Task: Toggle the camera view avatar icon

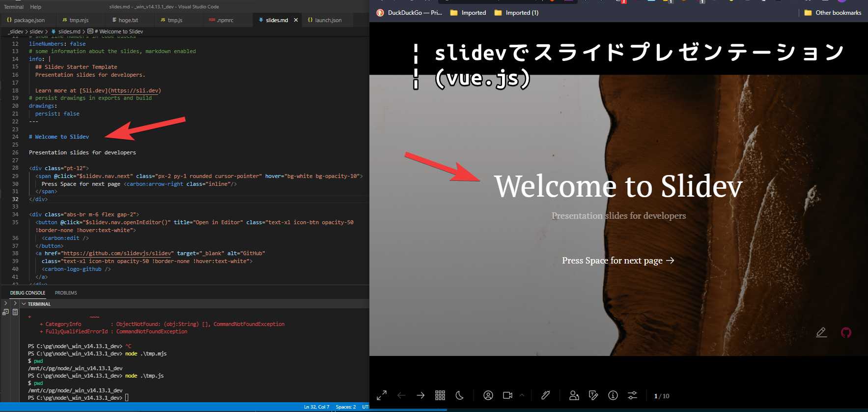Action: (488, 395)
